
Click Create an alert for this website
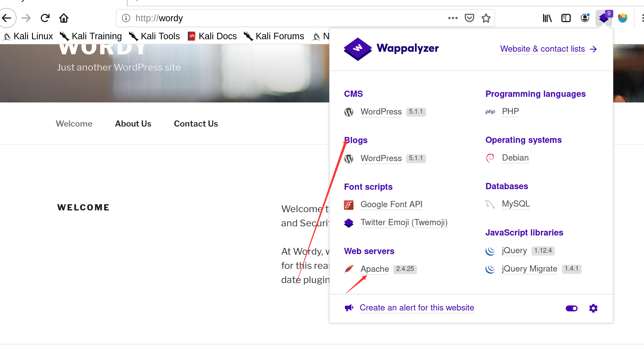(417, 308)
